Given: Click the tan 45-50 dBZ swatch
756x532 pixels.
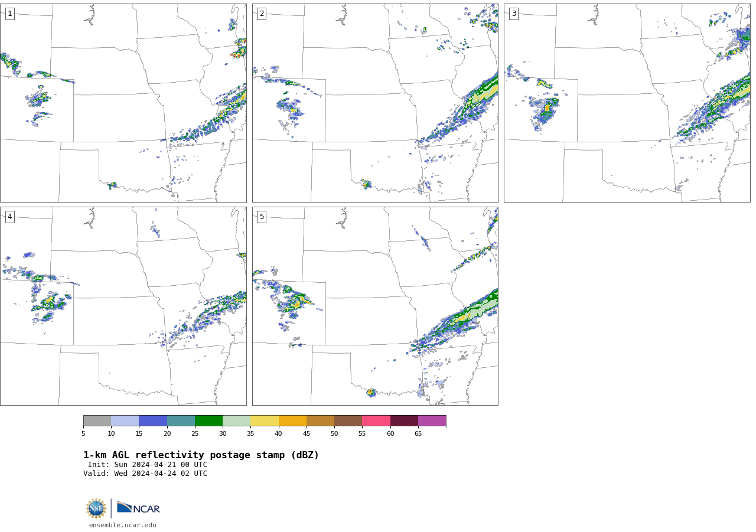Looking at the screenshot, I should 320,420.
